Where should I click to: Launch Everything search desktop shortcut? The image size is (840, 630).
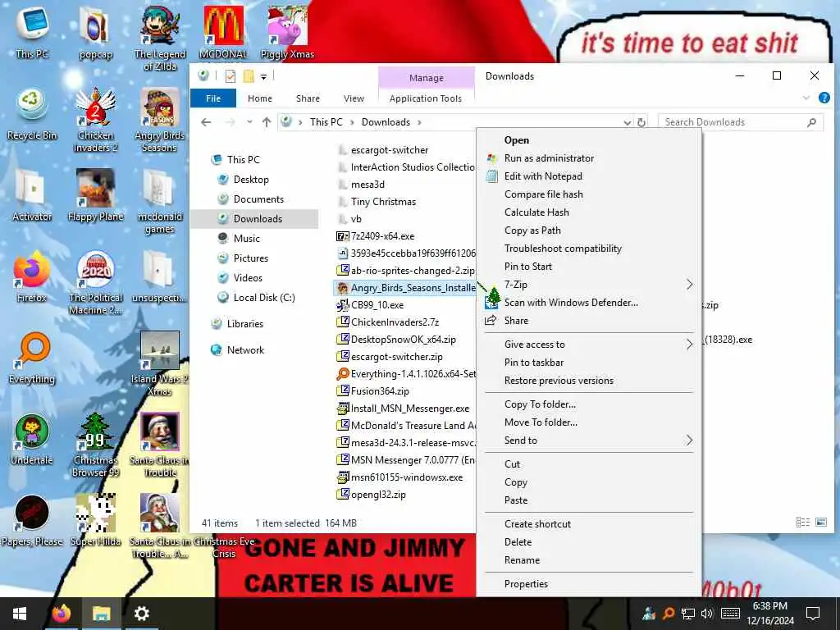click(x=32, y=358)
